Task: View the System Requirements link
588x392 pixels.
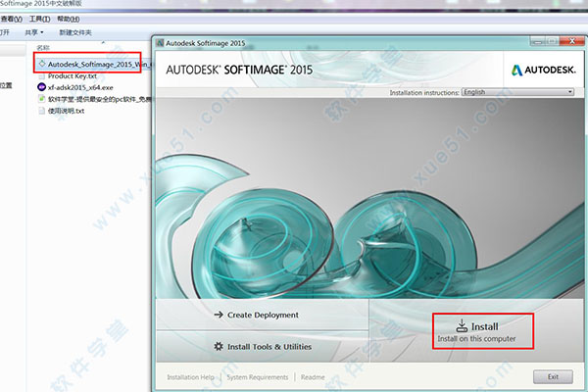Action: 258,377
